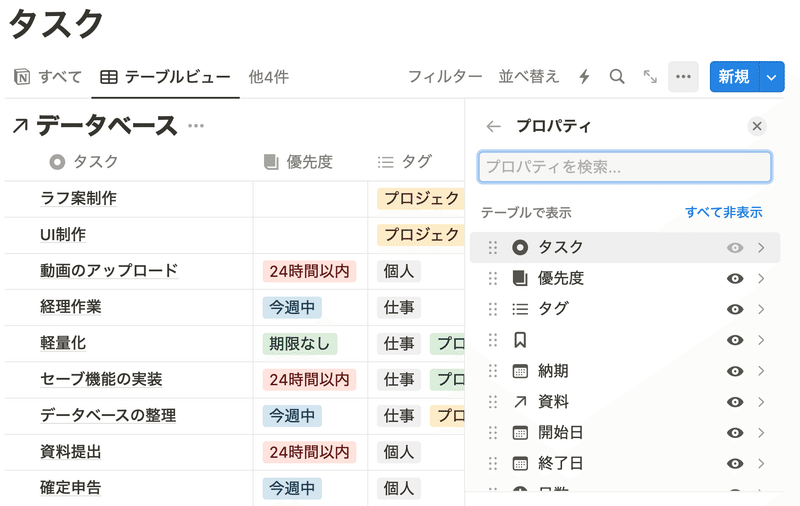Open the search magnifier icon

(x=617, y=77)
